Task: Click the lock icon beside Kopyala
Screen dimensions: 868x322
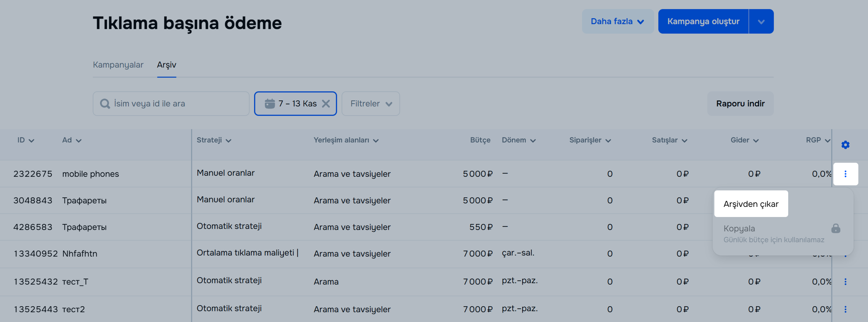Action: 836,229
